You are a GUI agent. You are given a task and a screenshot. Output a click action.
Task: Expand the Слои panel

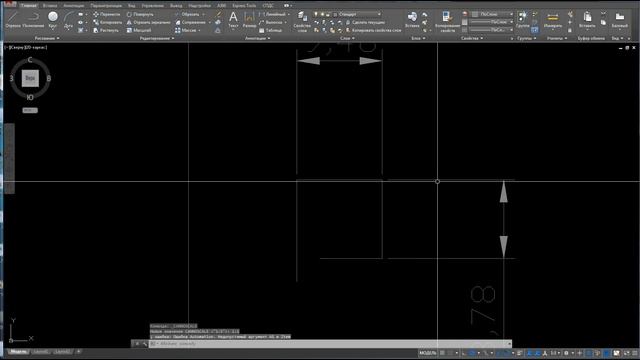tap(347, 38)
